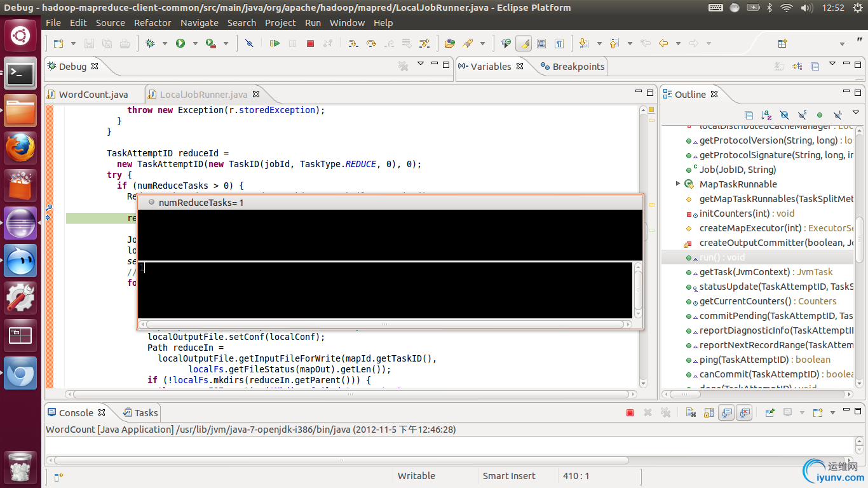This screenshot has width=868, height=488.
Task: Switch to the WordCount.java editor tab
Action: click(x=93, y=95)
